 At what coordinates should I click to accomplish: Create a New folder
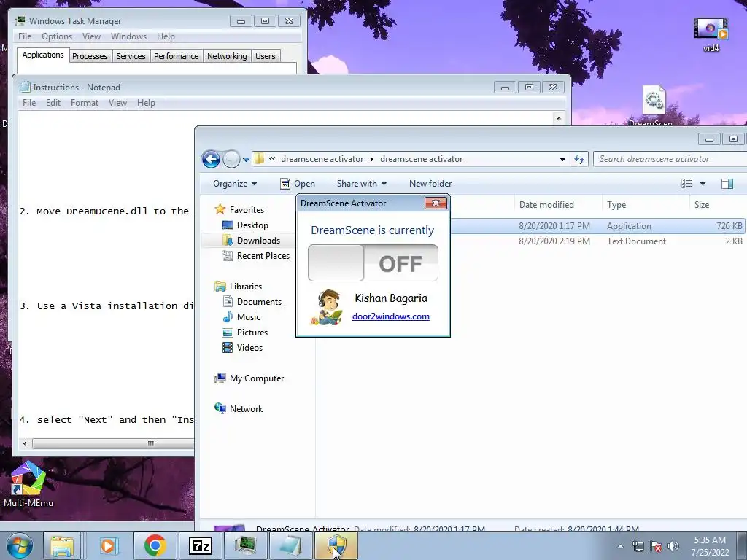[x=430, y=183]
